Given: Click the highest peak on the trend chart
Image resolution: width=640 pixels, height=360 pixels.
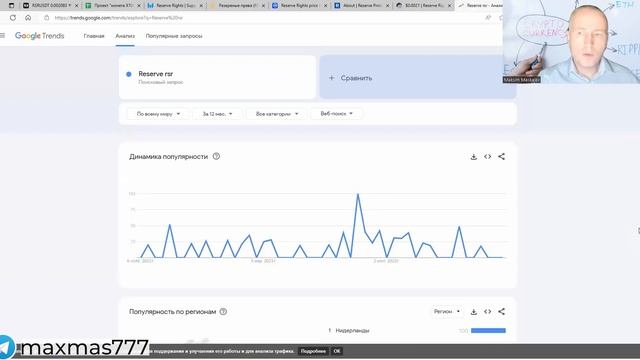Looking at the screenshot, I should pyautogui.click(x=358, y=194).
